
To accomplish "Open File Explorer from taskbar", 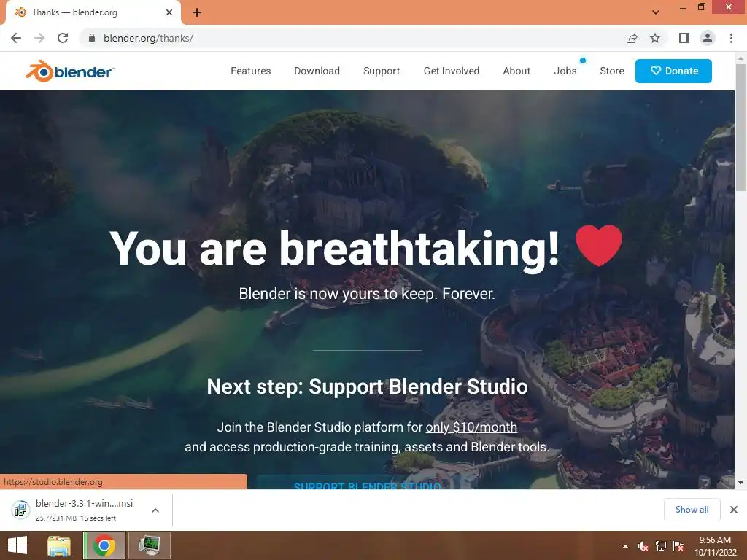I will 59,545.
